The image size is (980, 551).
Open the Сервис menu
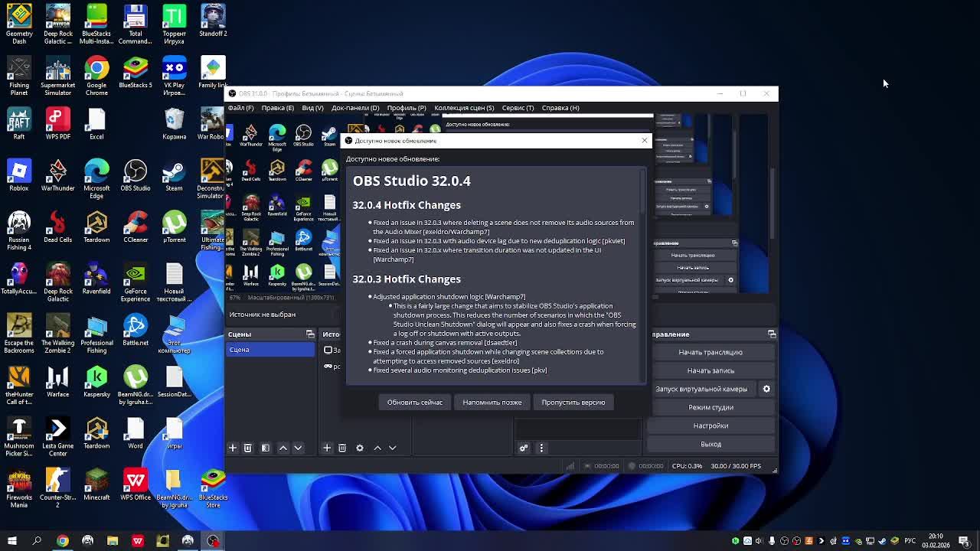click(518, 108)
